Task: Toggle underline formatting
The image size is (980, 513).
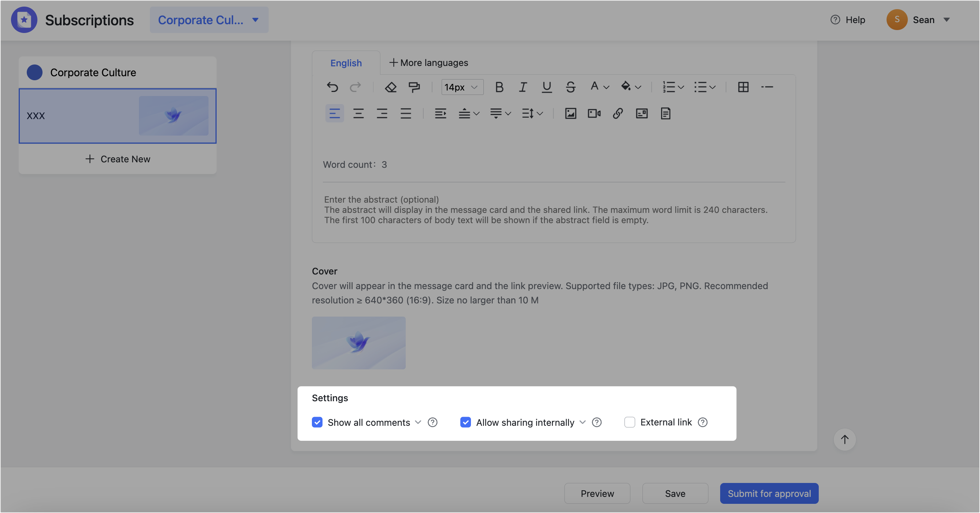Action: (x=547, y=87)
